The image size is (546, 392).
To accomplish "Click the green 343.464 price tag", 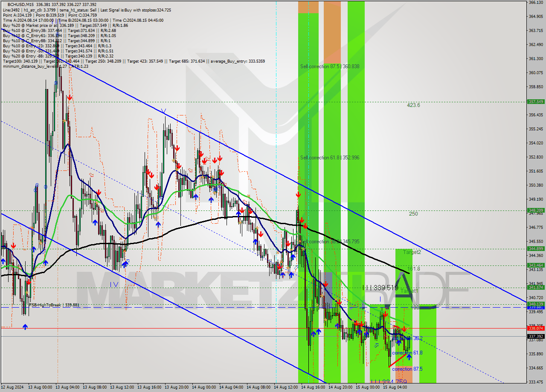I will 536,265.
